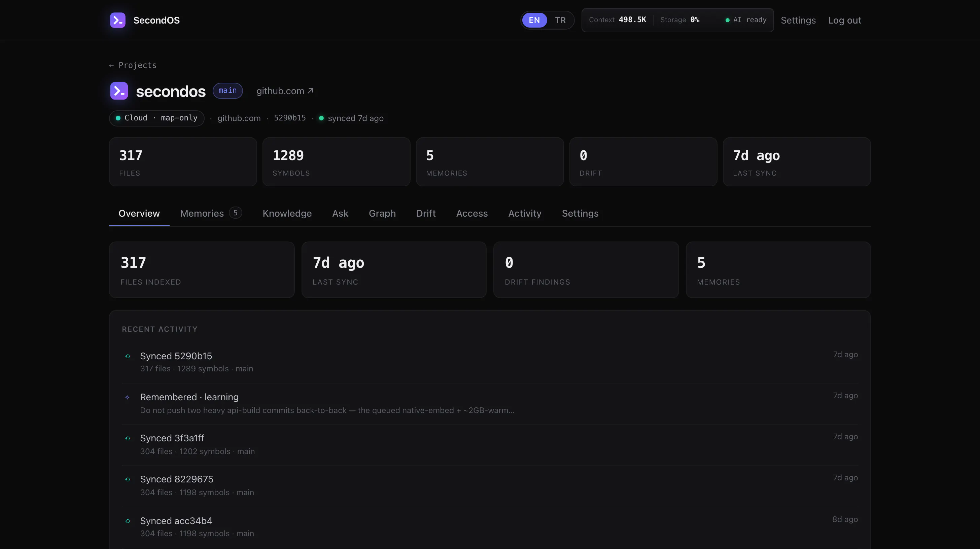Go back to Projects
The width and height of the screenshot is (980, 549).
coord(133,65)
